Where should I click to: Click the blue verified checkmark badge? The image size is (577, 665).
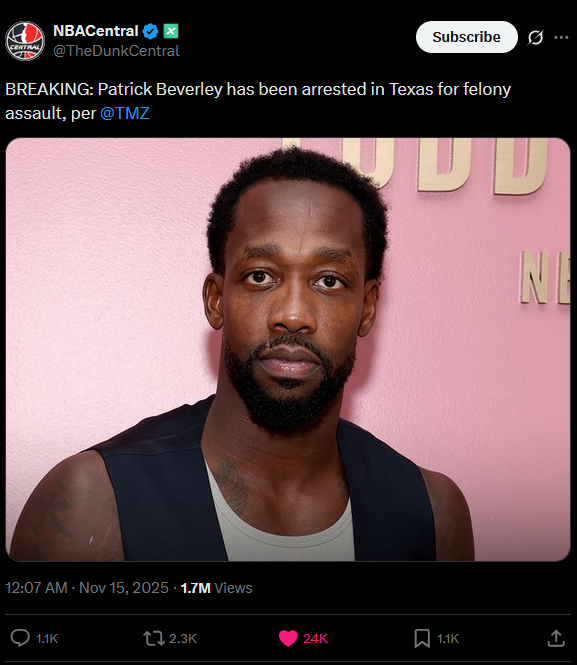[150, 31]
